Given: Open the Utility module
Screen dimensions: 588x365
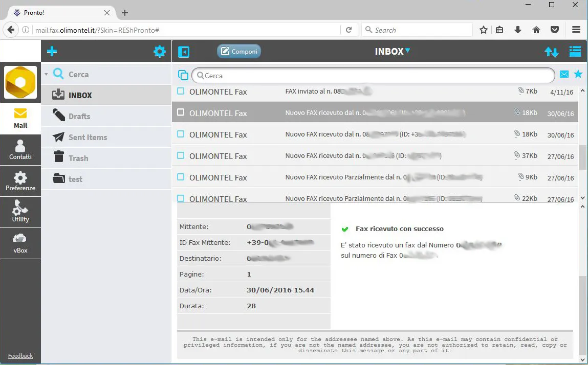Looking at the screenshot, I should pos(20,212).
